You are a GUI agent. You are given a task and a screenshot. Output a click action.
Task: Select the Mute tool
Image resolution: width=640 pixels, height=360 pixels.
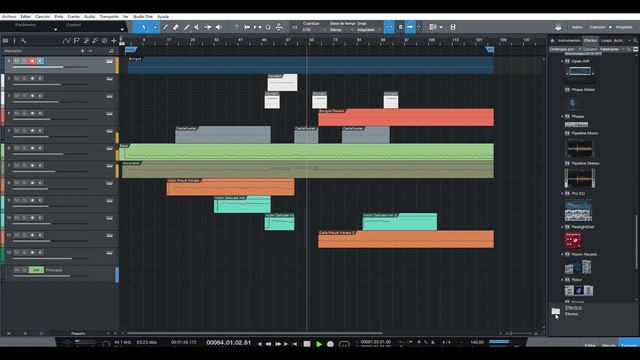pos(197,27)
